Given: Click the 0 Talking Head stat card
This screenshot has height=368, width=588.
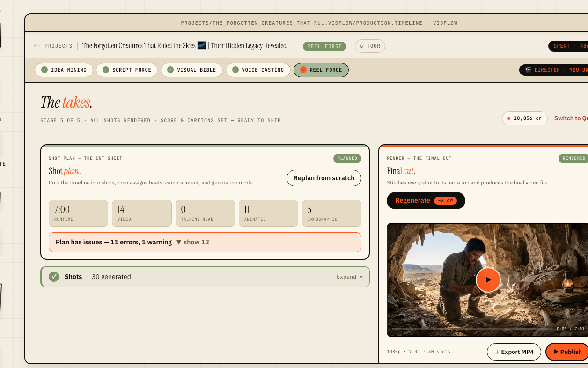Looking at the screenshot, I should 205,213.
